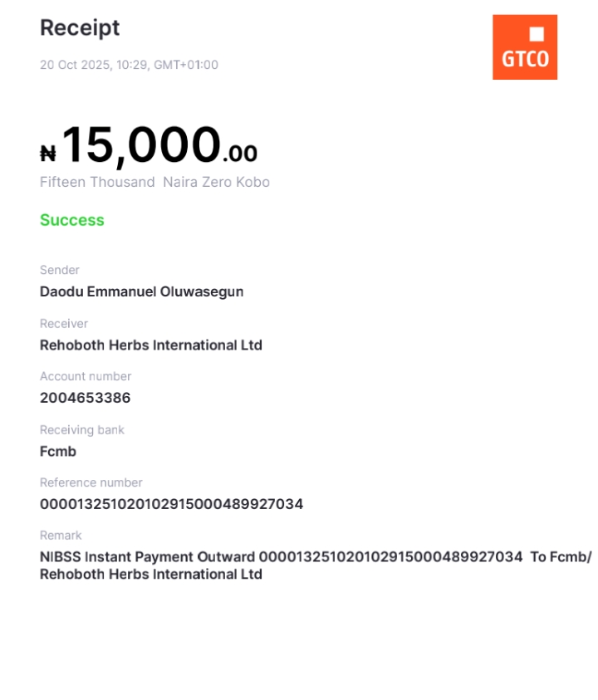Click the Account number label
The image size is (598, 700).
86,376
